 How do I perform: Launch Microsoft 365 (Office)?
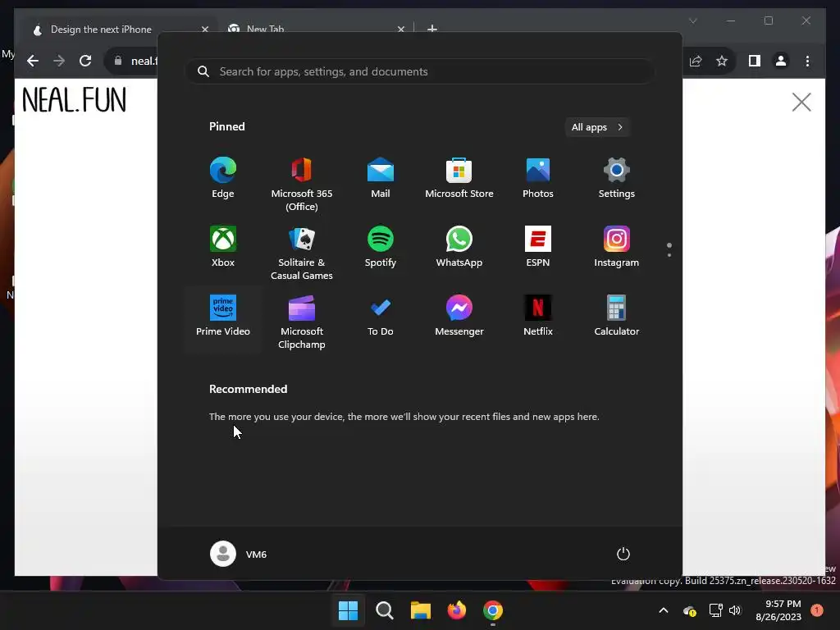pyautogui.click(x=302, y=185)
